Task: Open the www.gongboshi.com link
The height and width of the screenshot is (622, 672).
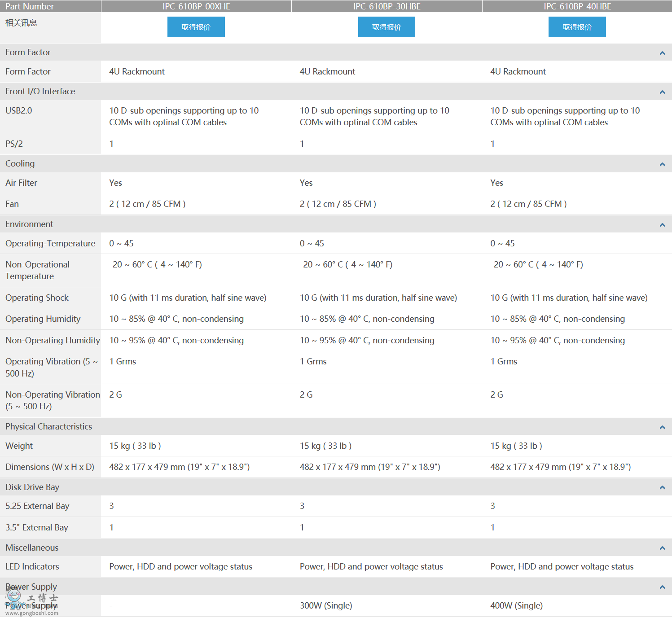Action: coord(32,613)
